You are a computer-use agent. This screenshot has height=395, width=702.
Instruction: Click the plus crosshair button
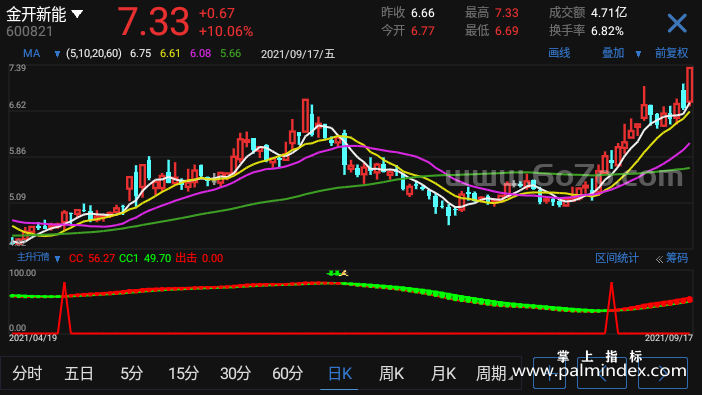549,373
